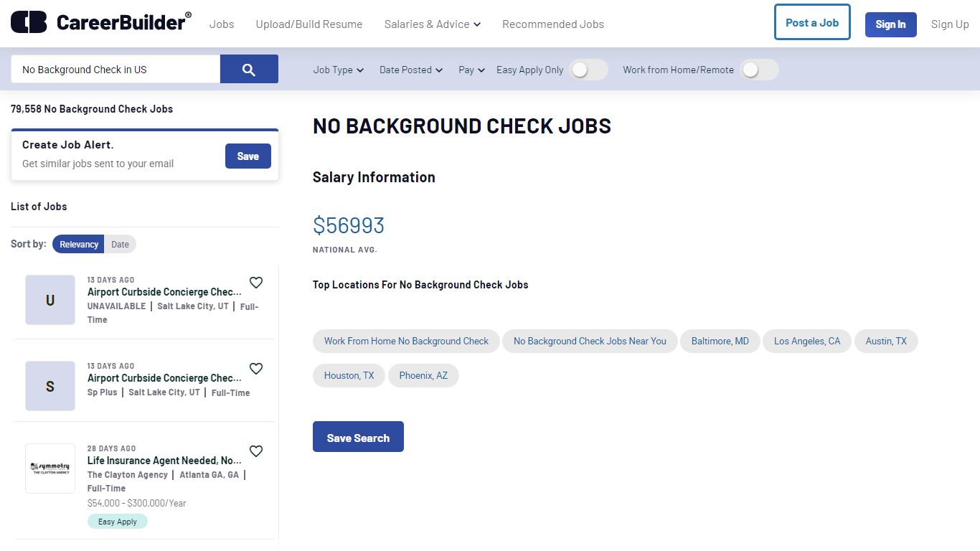Click the Sign In button
980x551 pixels.
[x=890, y=24]
